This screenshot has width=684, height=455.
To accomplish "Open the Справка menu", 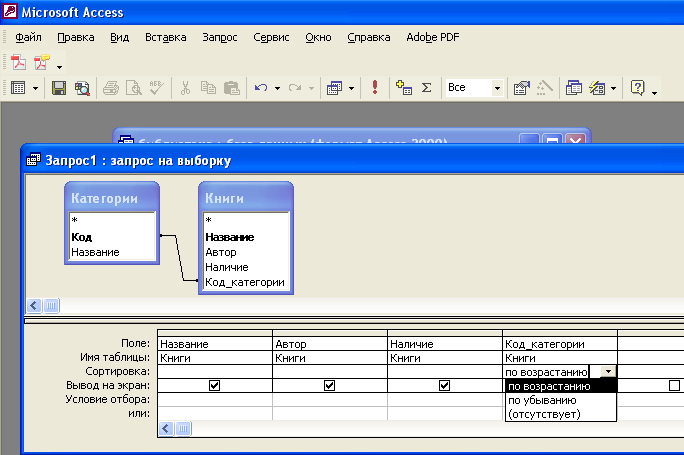I will (x=369, y=38).
